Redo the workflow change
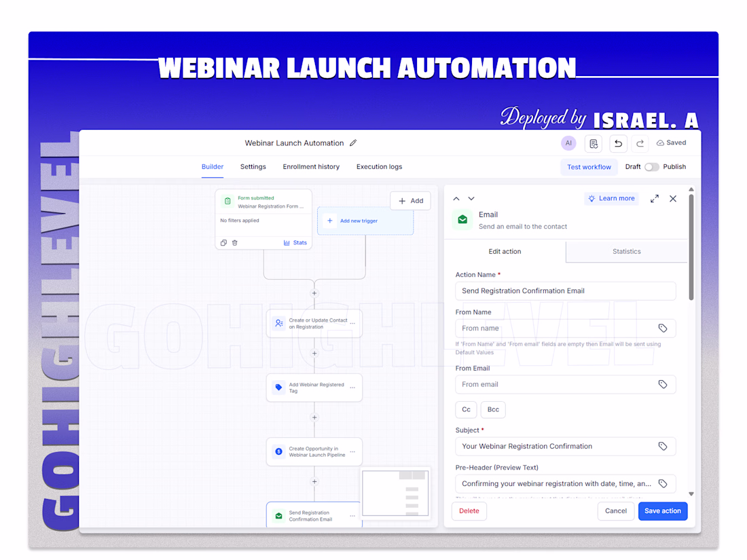 640,143
